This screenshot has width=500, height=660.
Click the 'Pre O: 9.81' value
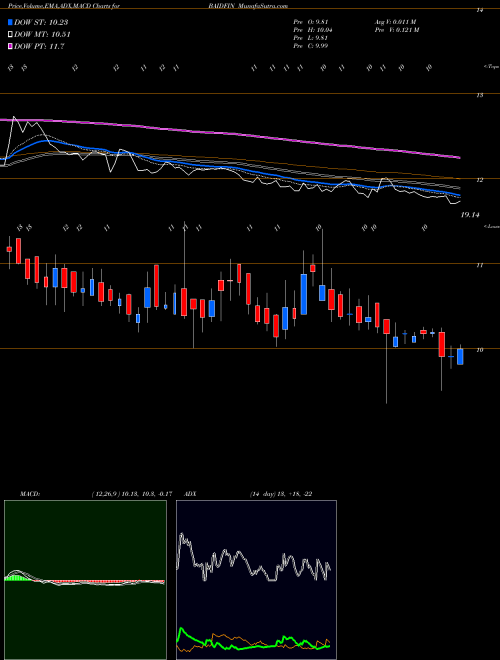311,22
